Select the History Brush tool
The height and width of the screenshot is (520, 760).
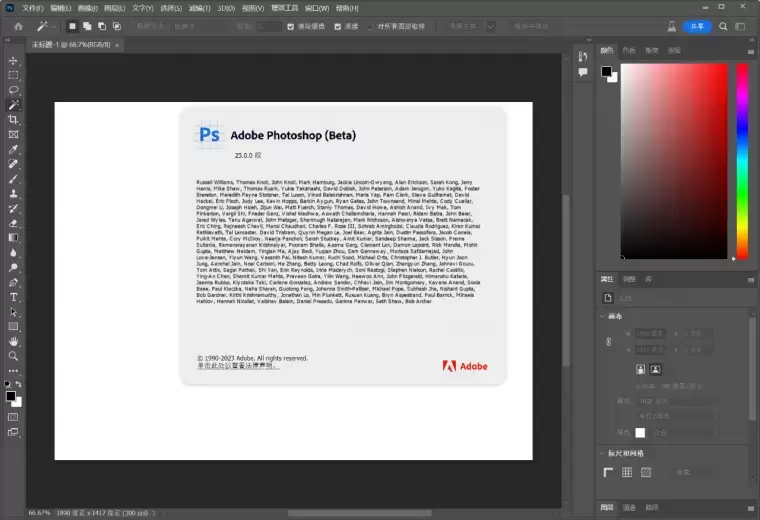click(13, 208)
